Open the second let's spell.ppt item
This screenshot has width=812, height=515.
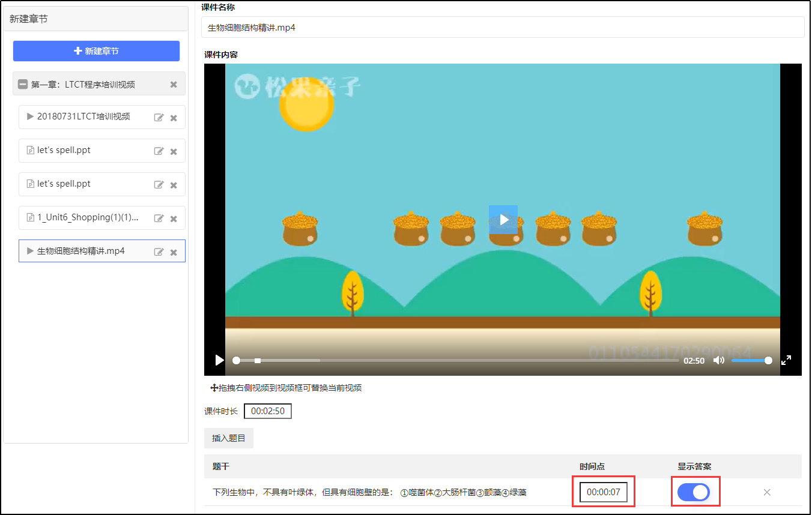pos(102,184)
